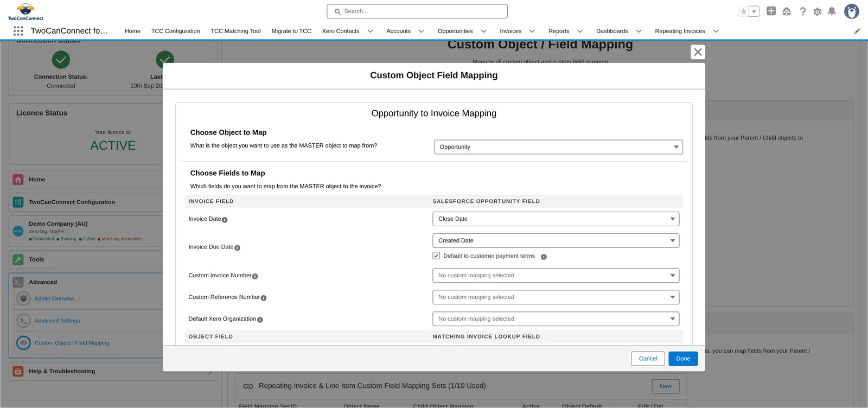This screenshot has height=408, width=868.
Task: Open the Favorites star icon
Action: [x=744, y=11]
